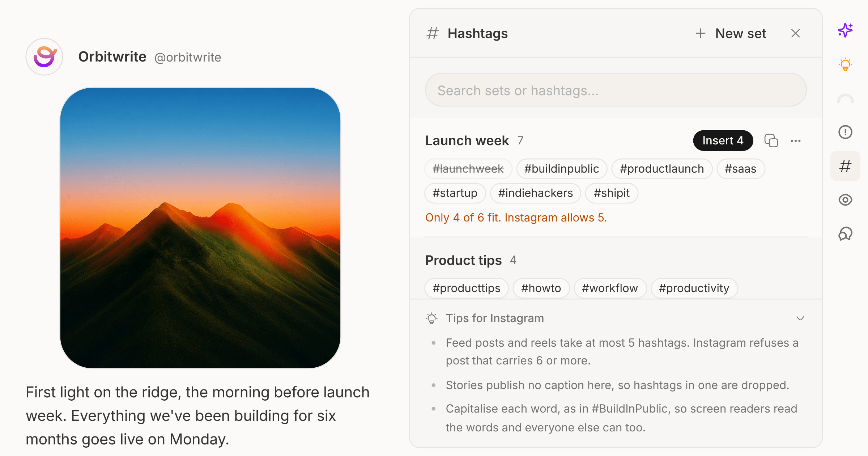Copy the Launch week hashtag set

pyautogui.click(x=771, y=140)
